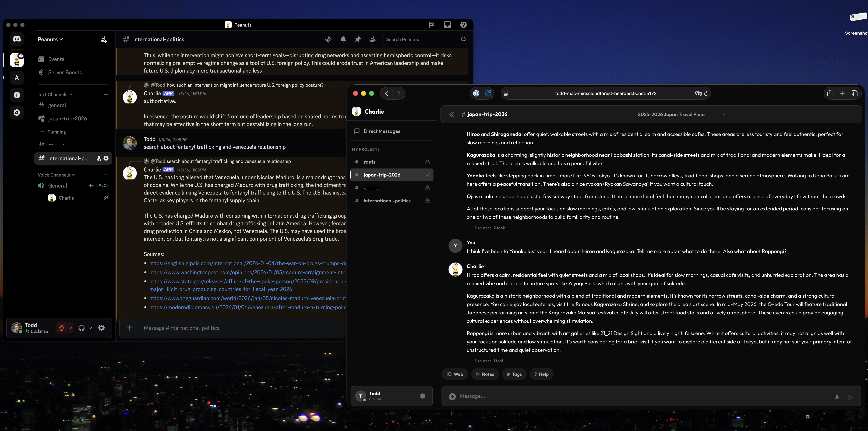868x431 pixels.
Task: Click the Help button below Charlie's reply
Action: tap(541, 374)
